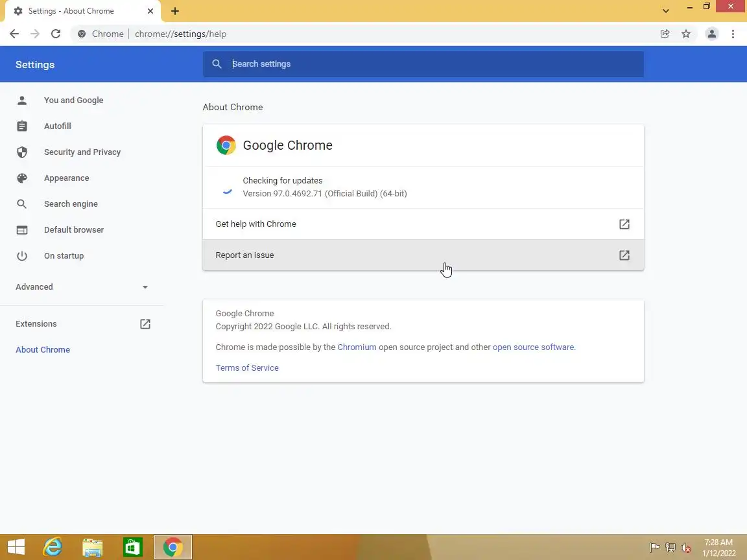Open Report an issue
Image resolution: width=747 pixels, height=560 pixels.
(x=423, y=255)
